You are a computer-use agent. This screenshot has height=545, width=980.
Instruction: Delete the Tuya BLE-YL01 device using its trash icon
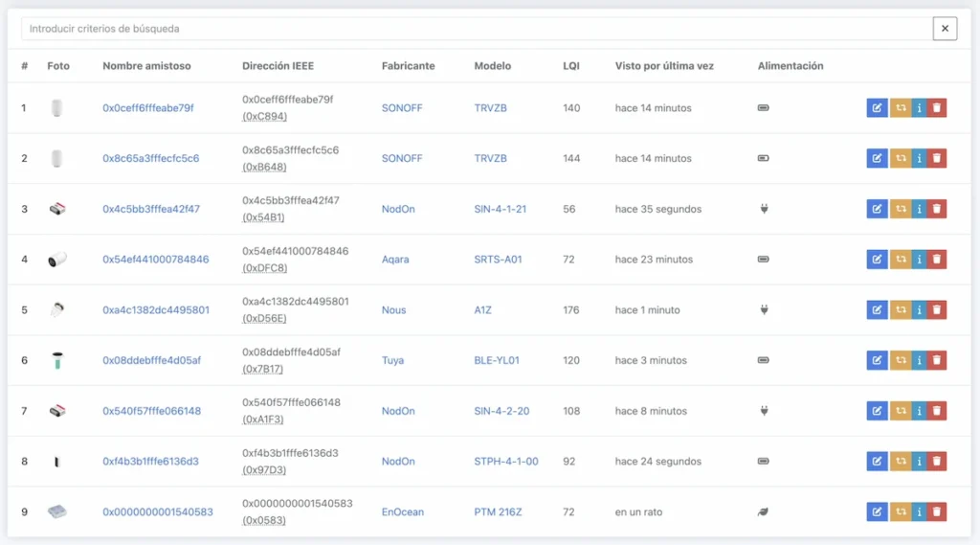(x=937, y=361)
